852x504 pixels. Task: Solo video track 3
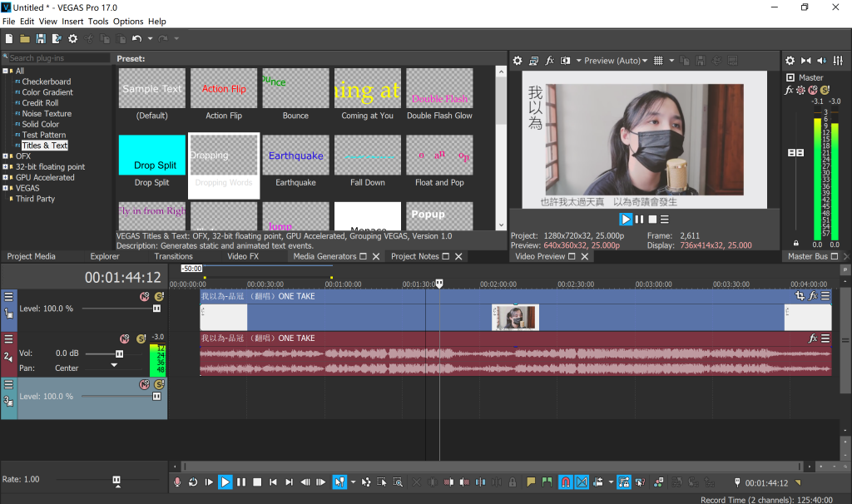[159, 384]
